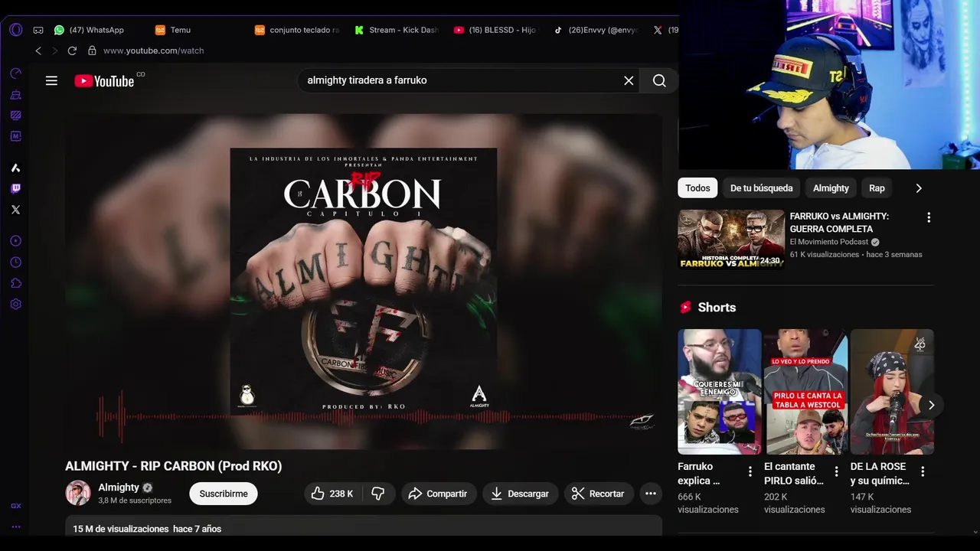Open GX Cleaner broom sidebar icon

[x=15, y=95]
